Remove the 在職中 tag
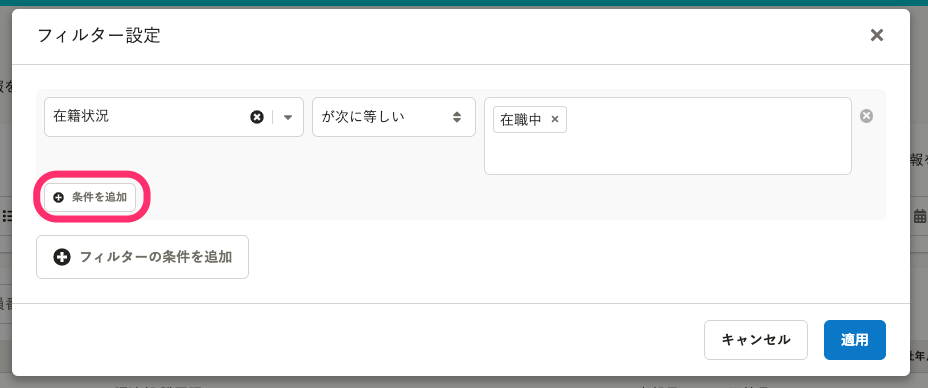This screenshot has width=928, height=388. (x=555, y=119)
